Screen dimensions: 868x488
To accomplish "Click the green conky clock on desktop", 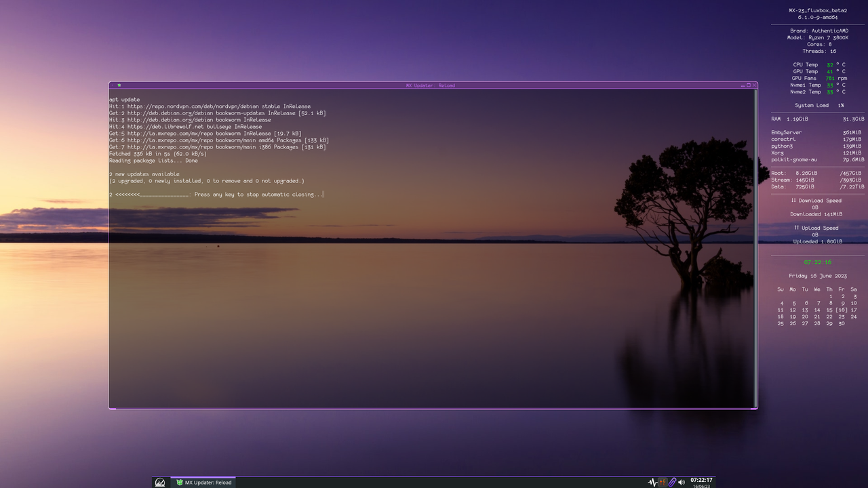I will (x=818, y=262).
